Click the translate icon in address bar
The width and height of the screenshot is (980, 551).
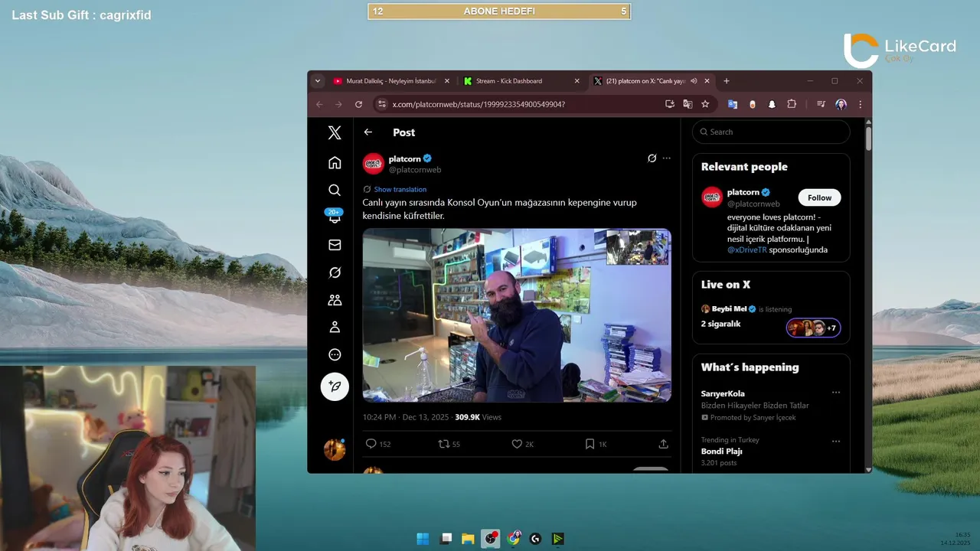tap(688, 104)
